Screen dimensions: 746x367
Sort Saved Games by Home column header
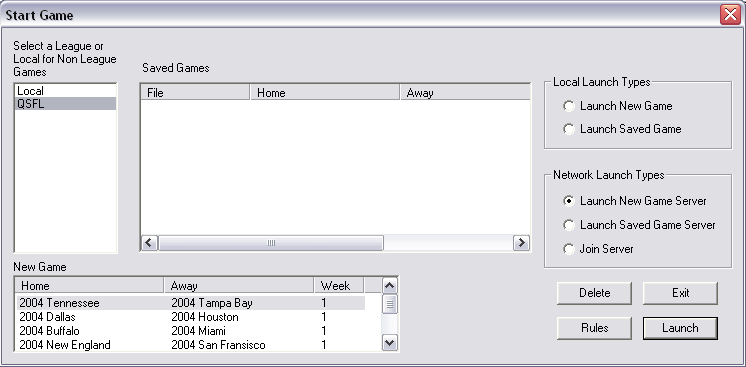point(325,93)
